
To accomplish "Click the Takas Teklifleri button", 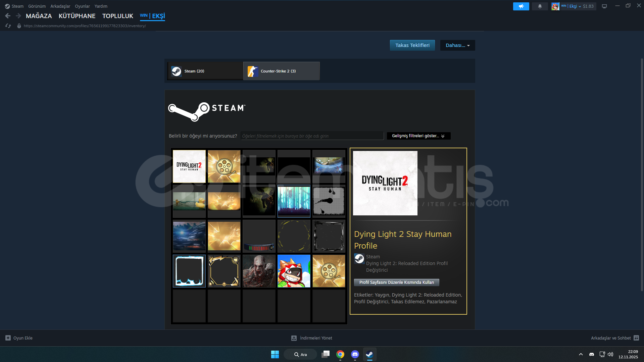I will pos(412,45).
